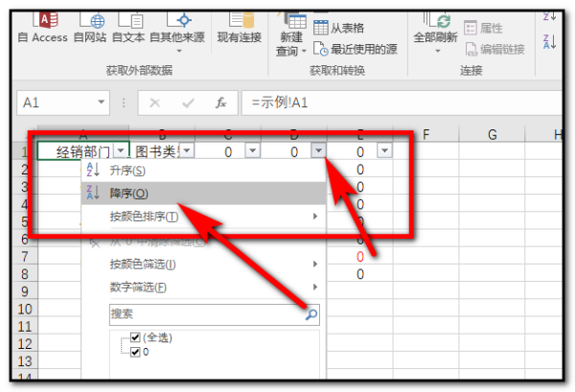Screen dimensions: 575x392
Task: Open Sort by Color (按颜色排序) submenu
Action: (x=203, y=217)
